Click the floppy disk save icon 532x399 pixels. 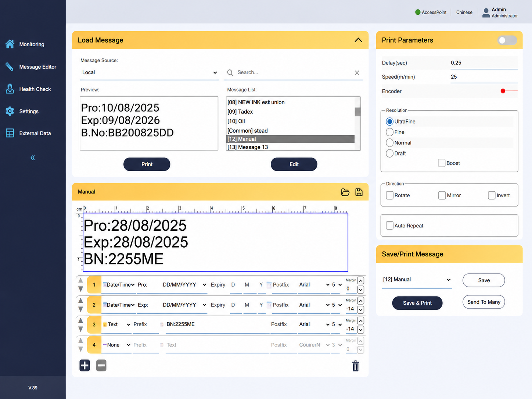359,192
